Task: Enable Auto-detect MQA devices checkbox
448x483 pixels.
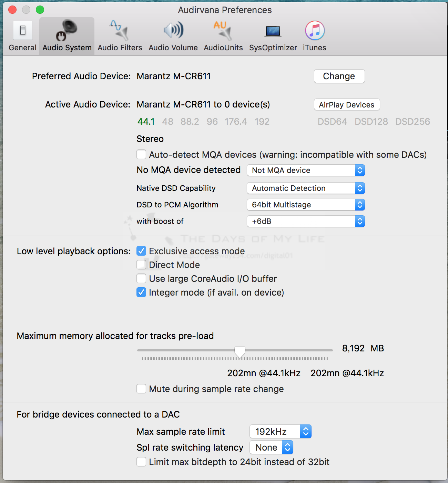Action: 141,154
